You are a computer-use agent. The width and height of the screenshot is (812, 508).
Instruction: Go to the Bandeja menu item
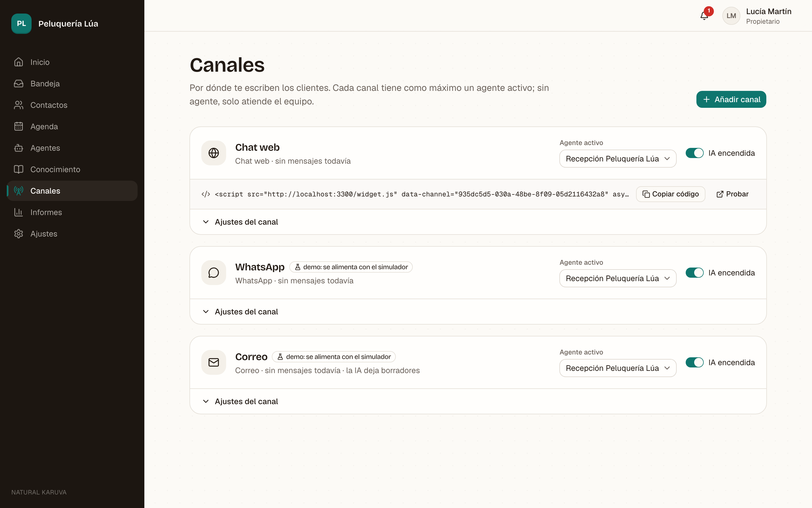(72, 84)
